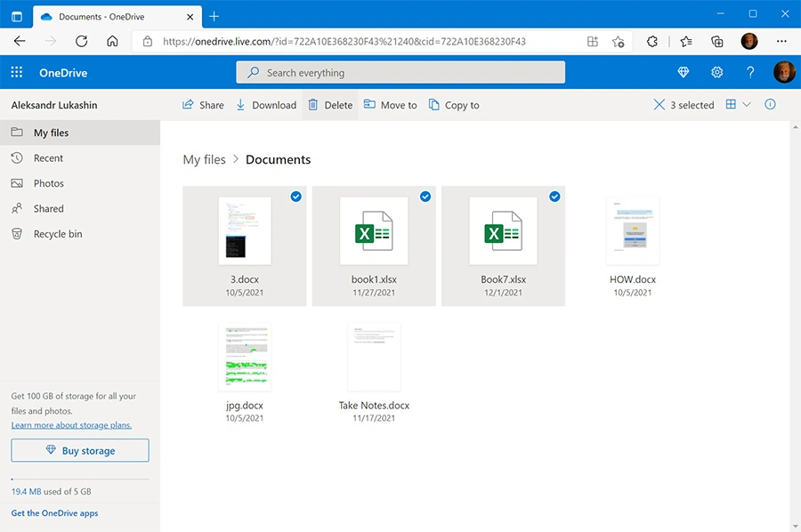801x532 pixels.
Task: Click the jpg.docx file name
Action: point(245,406)
